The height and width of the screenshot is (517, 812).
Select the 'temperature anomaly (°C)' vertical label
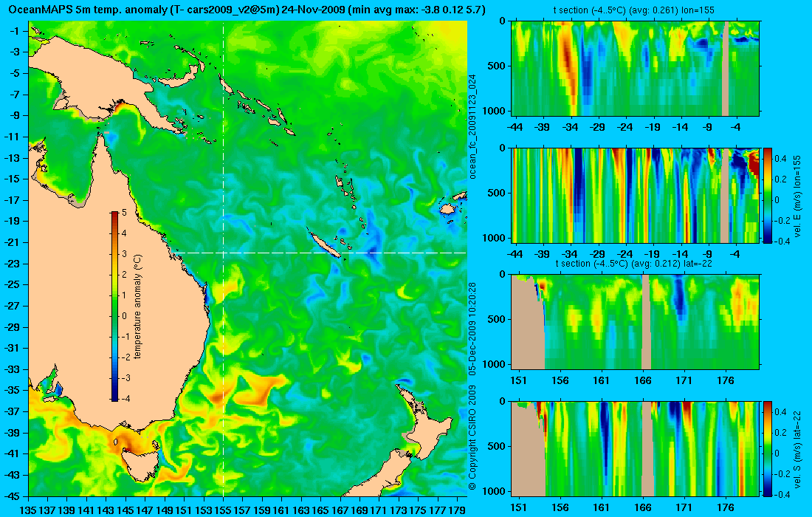(138, 307)
